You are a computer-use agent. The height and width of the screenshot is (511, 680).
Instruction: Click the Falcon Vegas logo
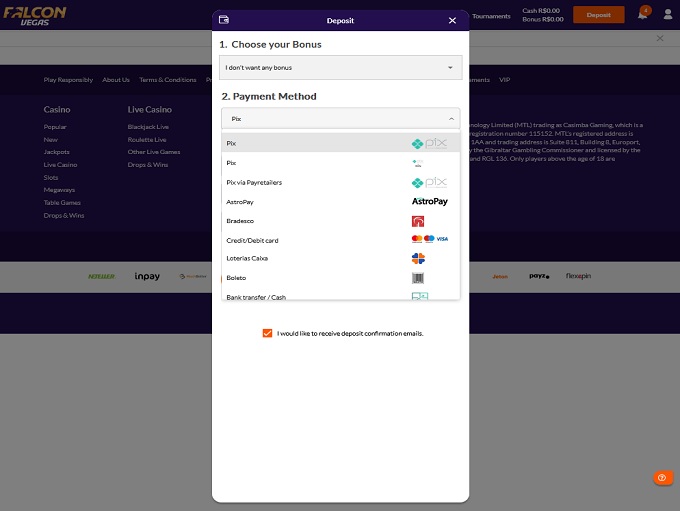tap(36, 15)
